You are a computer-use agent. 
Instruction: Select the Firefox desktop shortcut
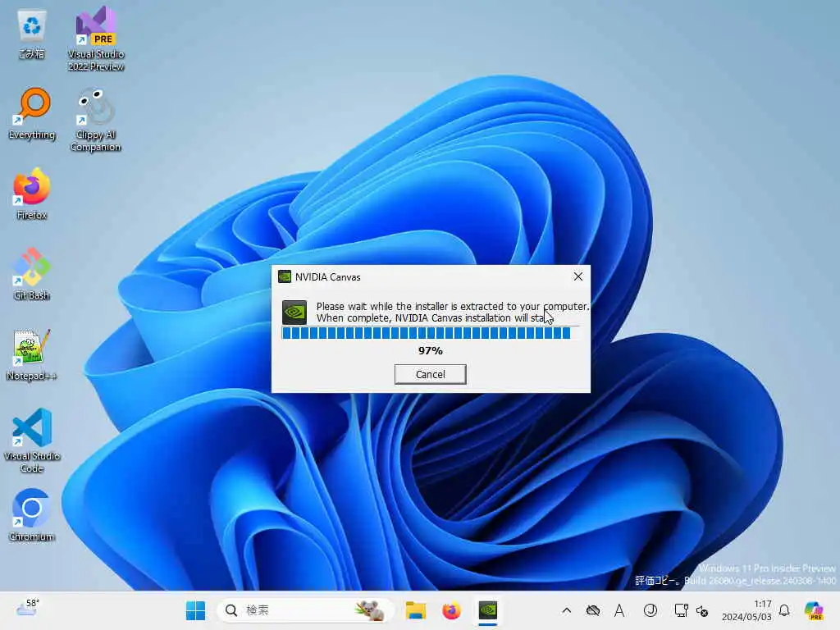(32, 194)
